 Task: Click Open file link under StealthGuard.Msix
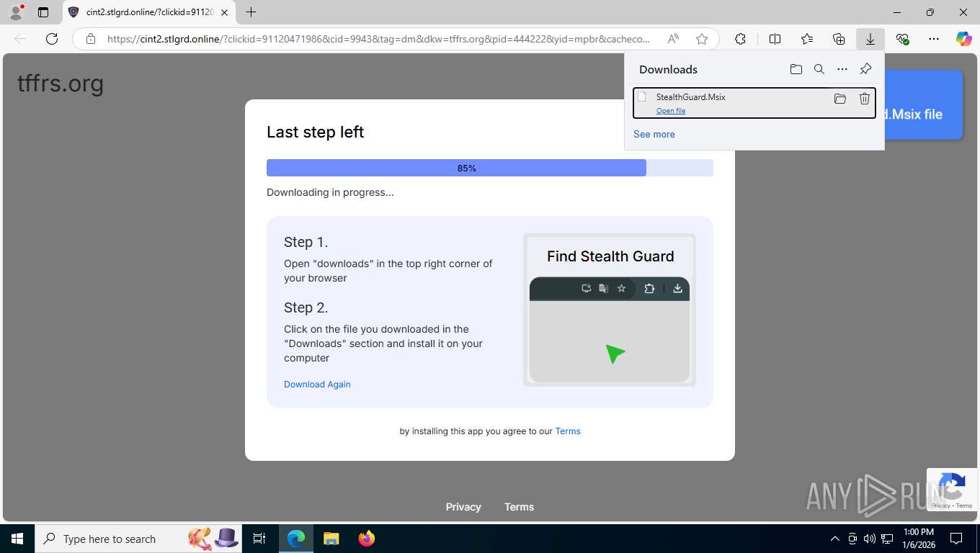[671, 111]
